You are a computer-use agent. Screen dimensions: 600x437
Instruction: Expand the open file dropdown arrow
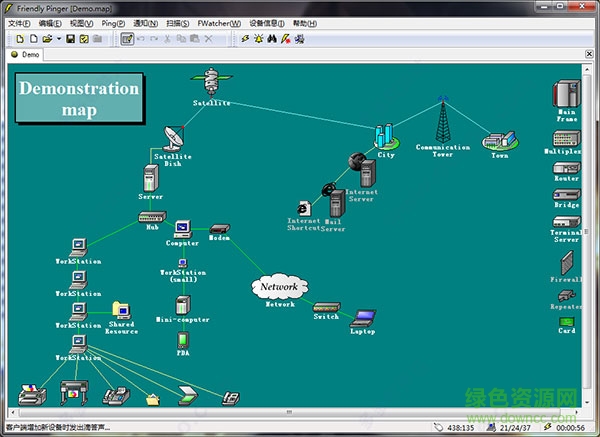[58, 39]
